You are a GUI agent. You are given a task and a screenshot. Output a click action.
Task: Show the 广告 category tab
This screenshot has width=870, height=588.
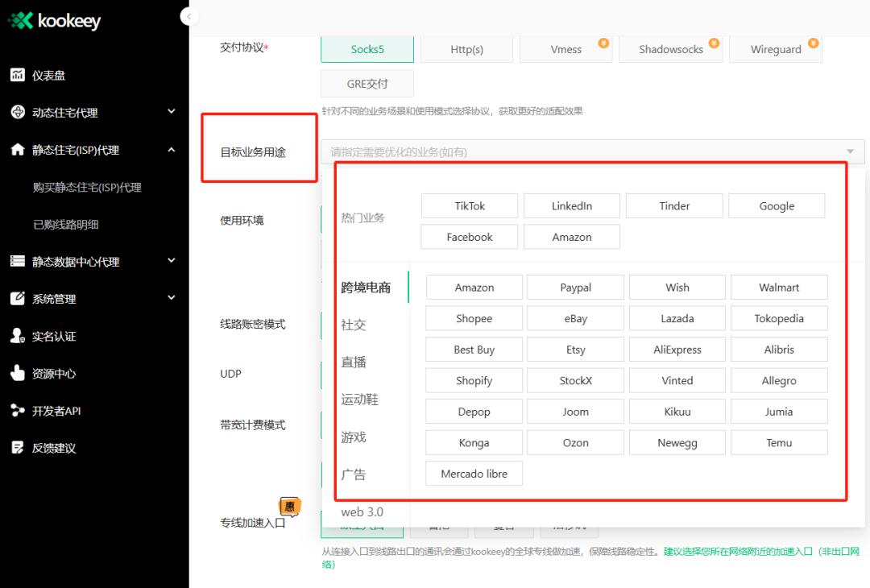(354, 474)
